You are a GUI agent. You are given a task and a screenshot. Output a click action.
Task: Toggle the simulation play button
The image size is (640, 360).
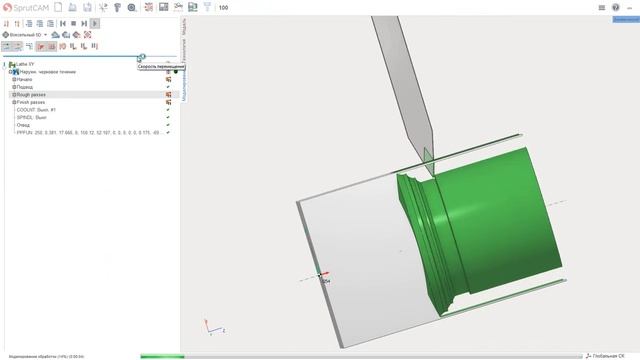click(x=95, y=24)
